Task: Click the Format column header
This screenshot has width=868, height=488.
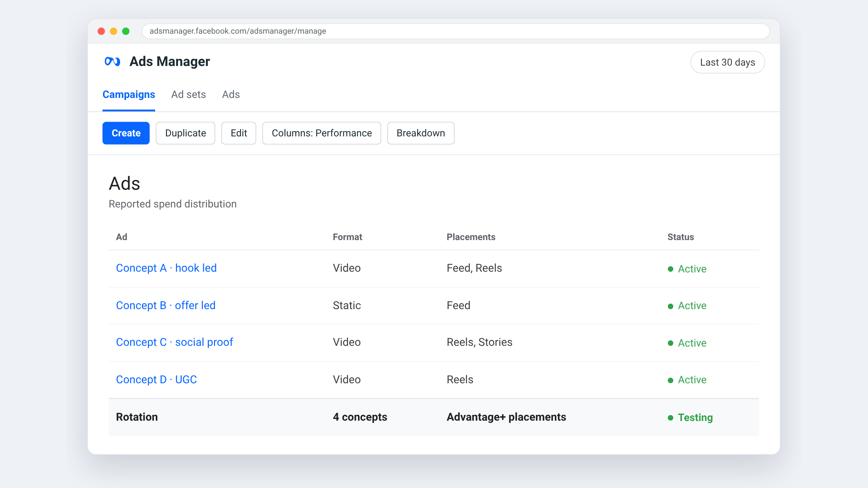Action: coord(347,237)
